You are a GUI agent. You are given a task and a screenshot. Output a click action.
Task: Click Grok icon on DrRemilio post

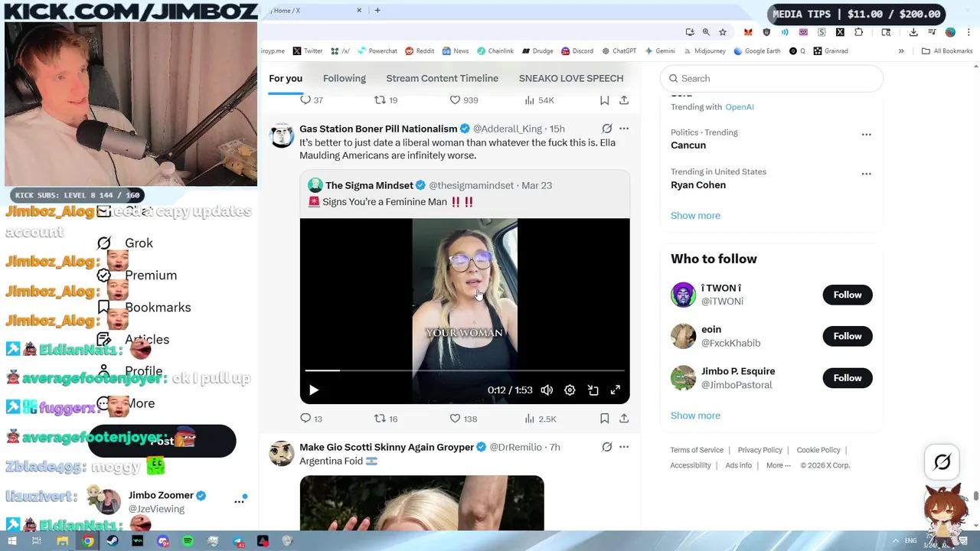click(x=606, y=447)
